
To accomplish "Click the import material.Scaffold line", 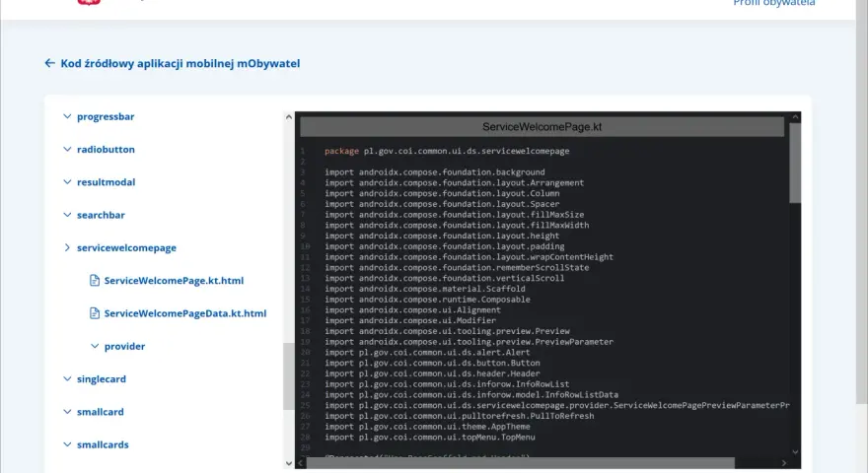I will click(x=424, y=289).
